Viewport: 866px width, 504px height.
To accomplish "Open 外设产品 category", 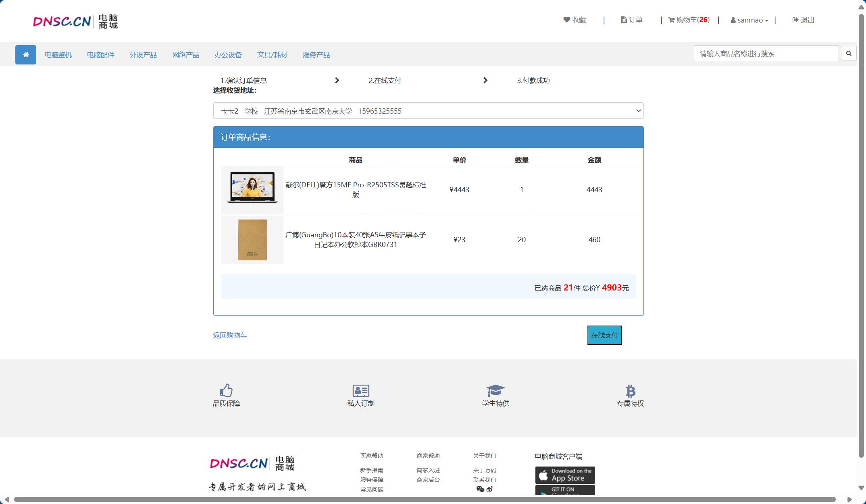I will tap(143, 55).
